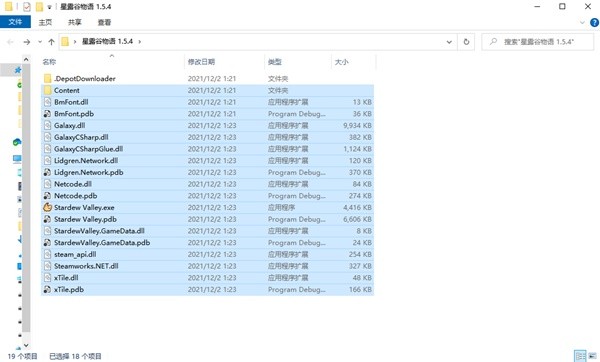The width and height of the screenshot is (600, 362).
Task: Click the GalaxyCSharp.dll file icon
Action: (47, 137)
